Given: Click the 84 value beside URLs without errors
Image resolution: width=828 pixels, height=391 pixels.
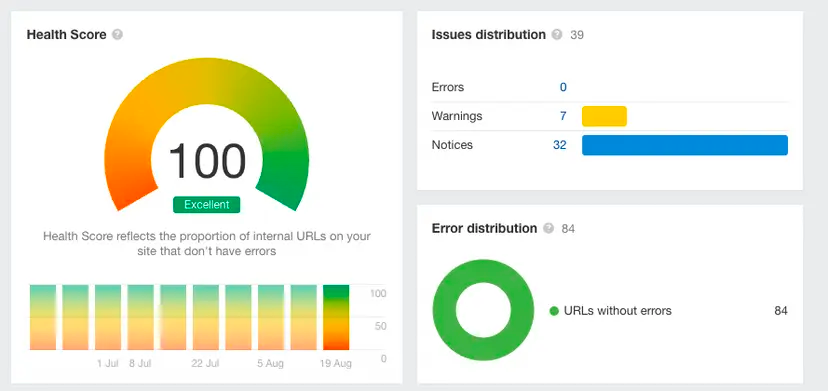Looking at the screenshot, I should [781, 311].
